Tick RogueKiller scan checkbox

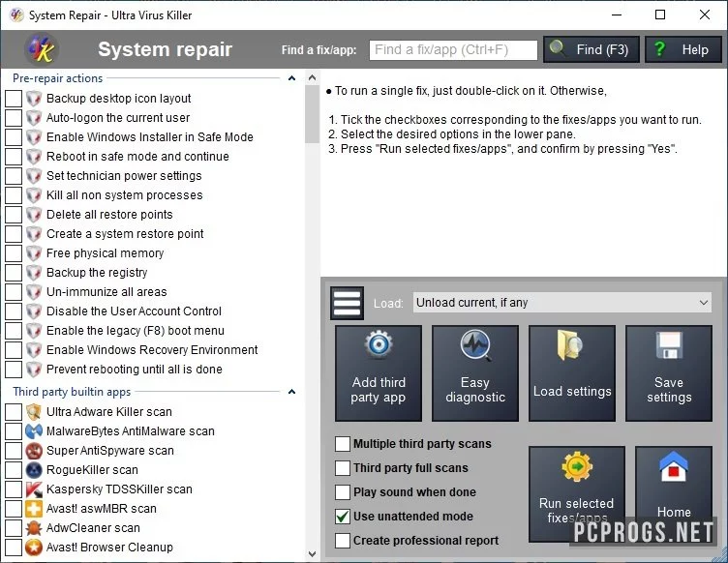(x=14, y=470)
